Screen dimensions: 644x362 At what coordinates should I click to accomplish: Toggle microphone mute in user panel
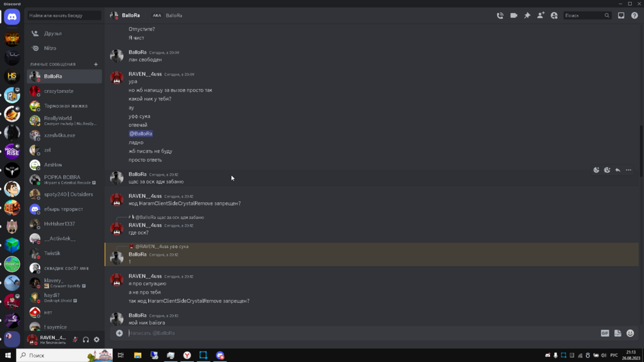75,340
